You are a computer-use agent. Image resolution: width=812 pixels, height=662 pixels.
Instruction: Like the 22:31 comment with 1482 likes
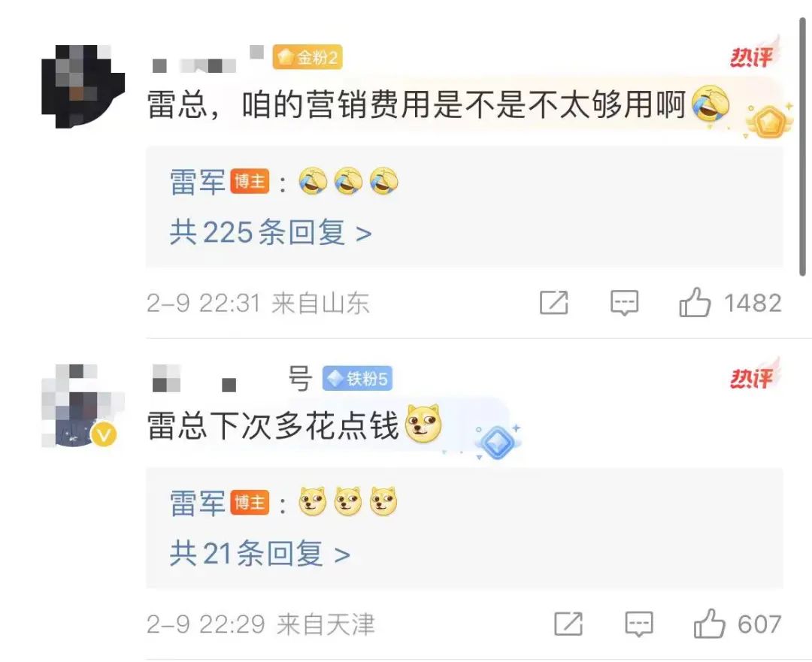tap(695, 302)
